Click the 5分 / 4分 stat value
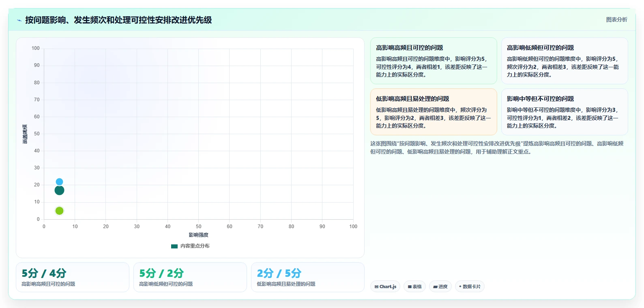 44,273
